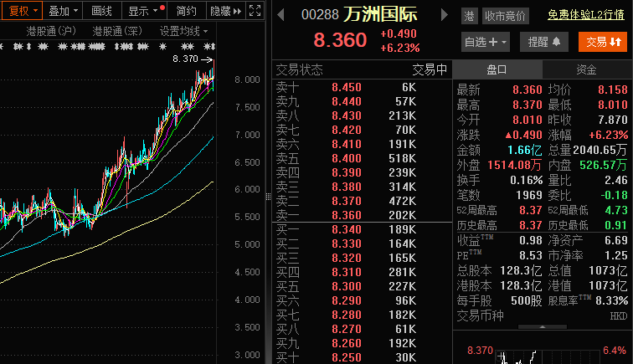
Task: Click the 提醒 bell alert button
Action: point(544,41)
